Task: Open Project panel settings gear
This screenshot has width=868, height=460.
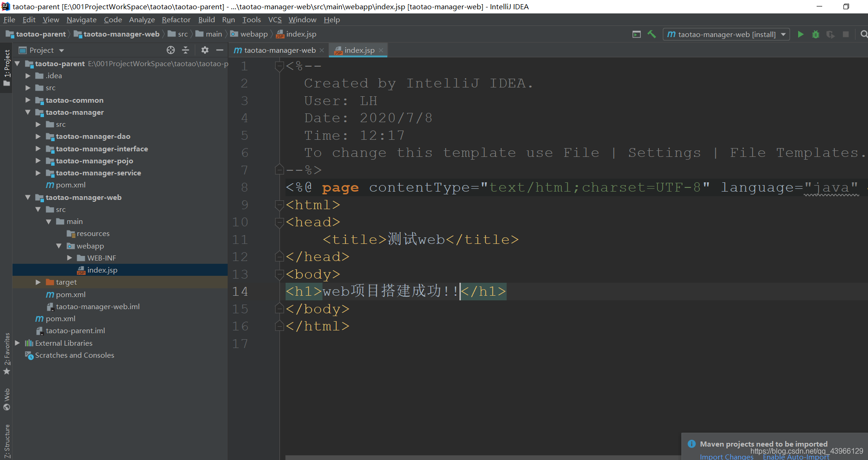Action: pyautogui.click(x=205, y=50)
